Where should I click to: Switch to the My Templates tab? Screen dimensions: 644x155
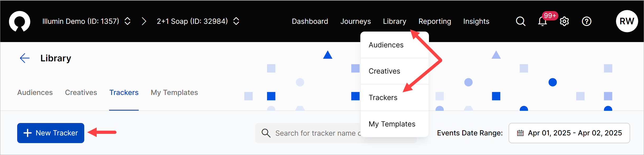click(x=174, y=93)
